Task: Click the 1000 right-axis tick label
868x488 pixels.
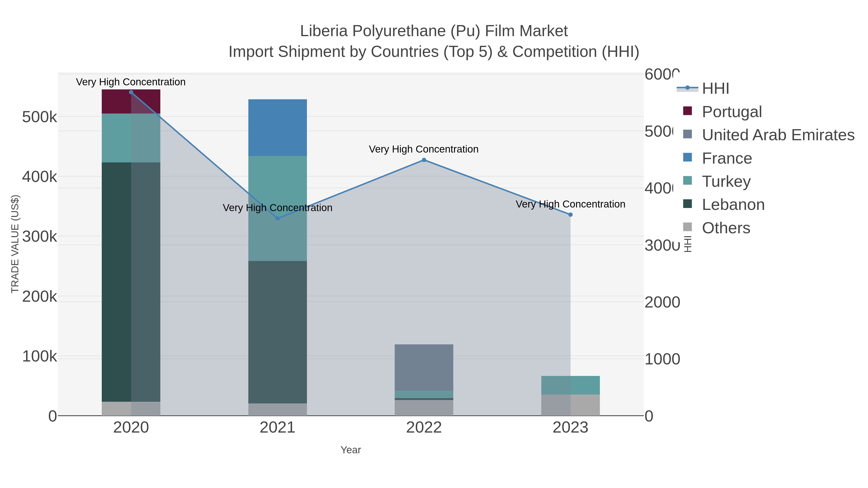Action: point(663,359)
